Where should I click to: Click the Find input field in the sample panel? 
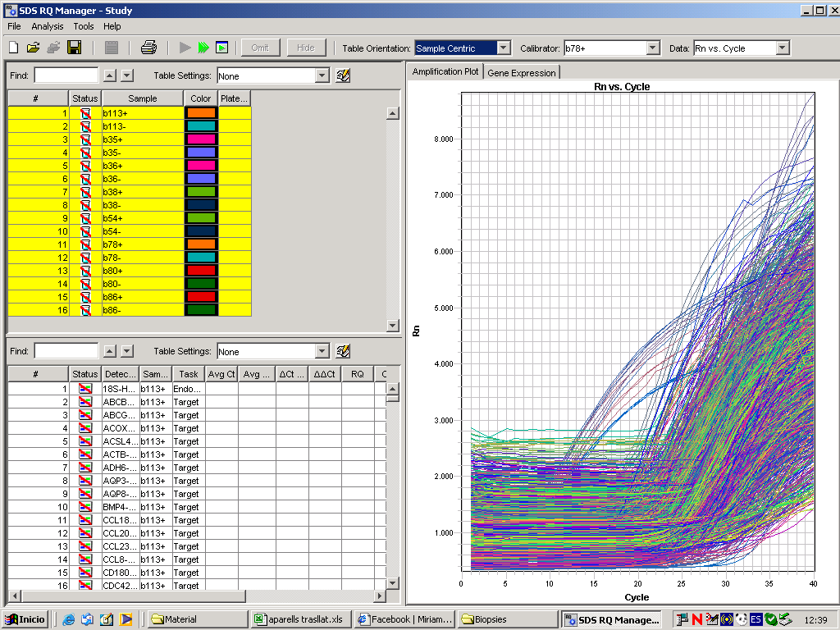pyautogui.click(x=66, y=75)
